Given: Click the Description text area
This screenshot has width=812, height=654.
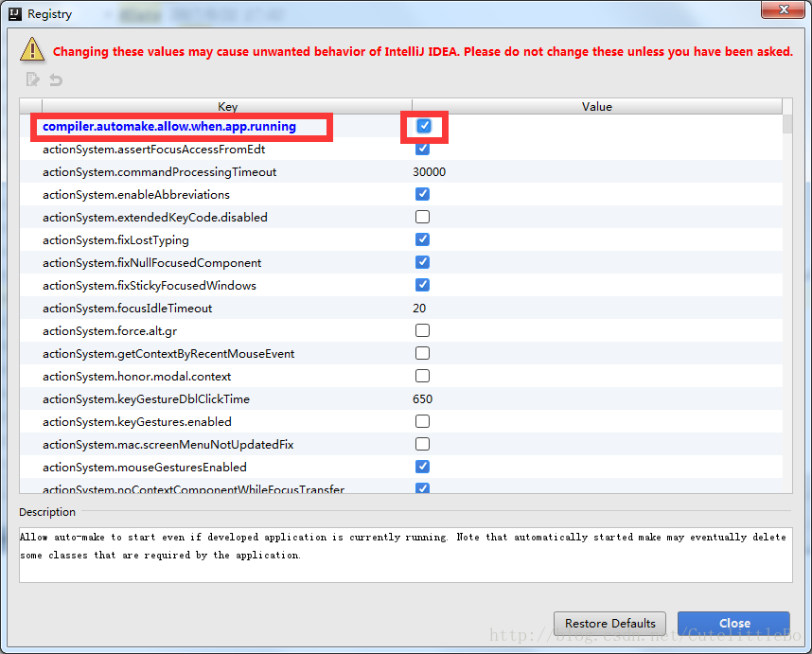Looking at the screenshot, I should (x=406, y=556).
